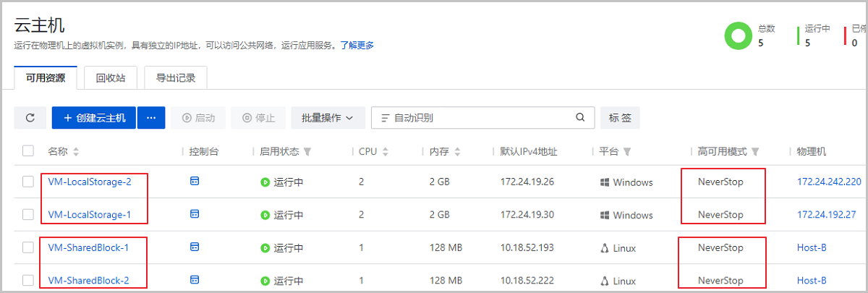Open the 启用状态 column filter
Screen dimensions: 868x293
click(307, 152)
